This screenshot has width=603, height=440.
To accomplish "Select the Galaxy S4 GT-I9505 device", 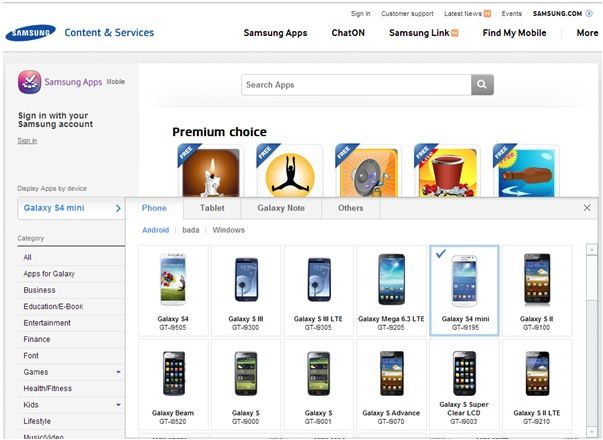I will [173, 291].
